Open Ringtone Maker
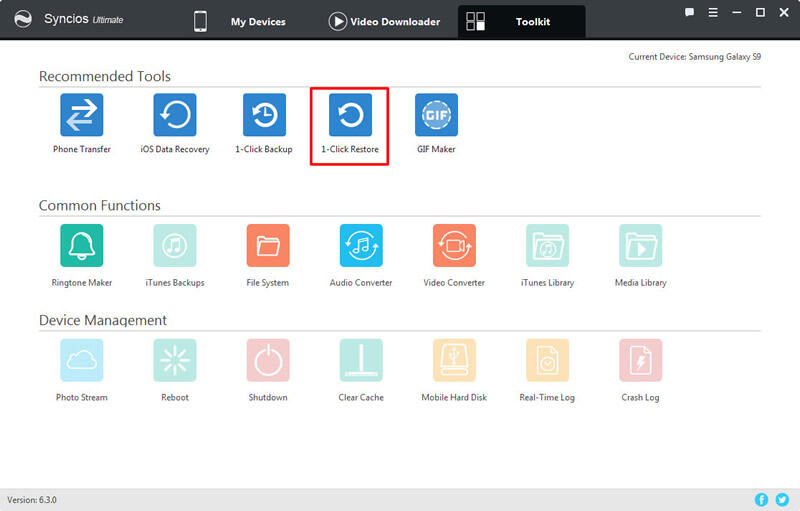 tap(82, 245)
